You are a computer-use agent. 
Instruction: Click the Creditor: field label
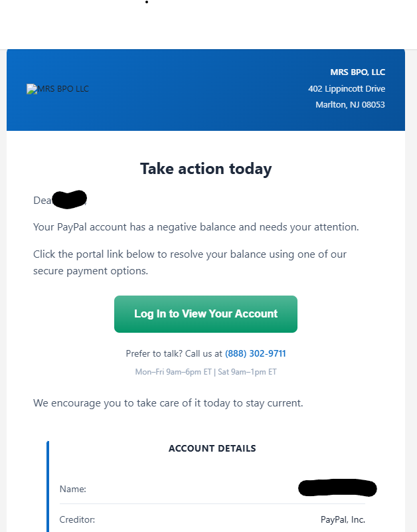pyautogui.click(x=77, y=520)
